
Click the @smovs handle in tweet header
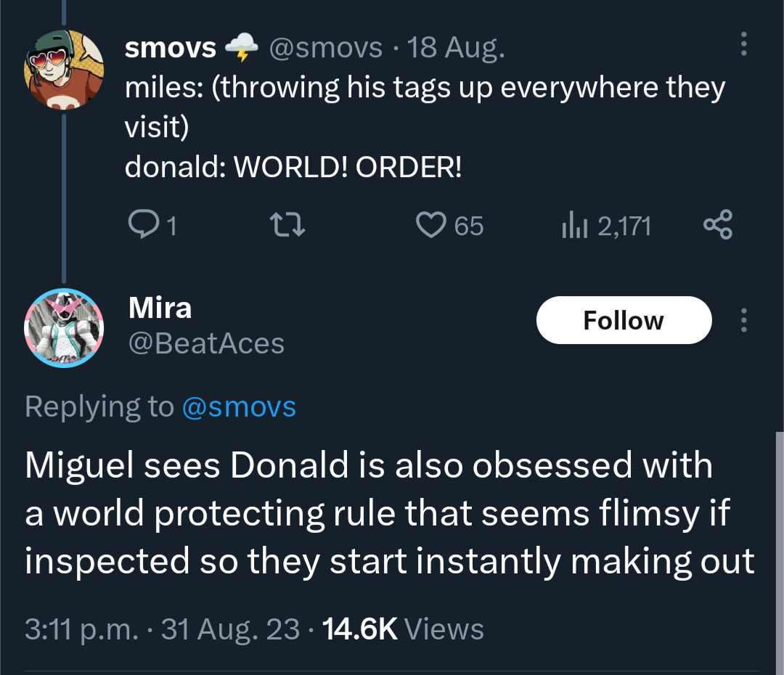[325, 48]
